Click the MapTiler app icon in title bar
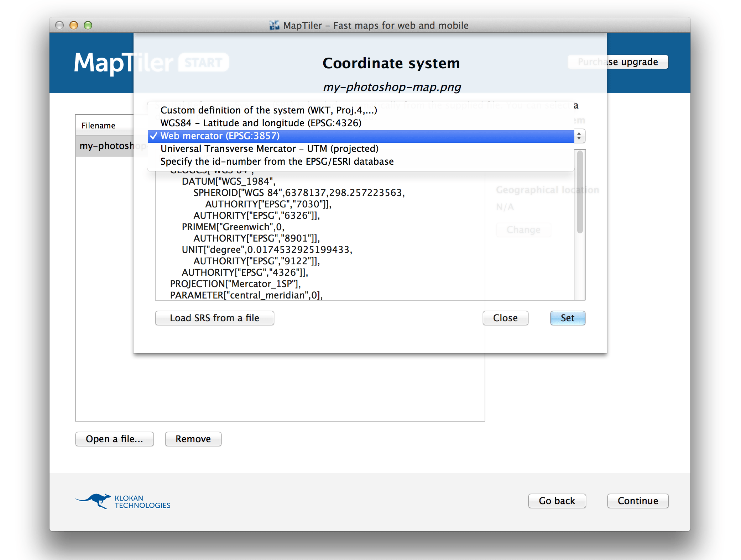Viewport: 741px width, 560px height. [x=274, y=25]
